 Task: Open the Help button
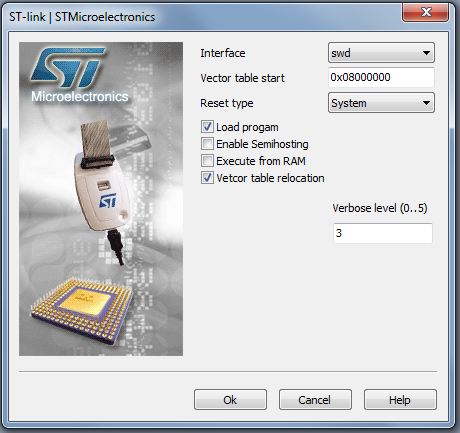click(400, 399)
